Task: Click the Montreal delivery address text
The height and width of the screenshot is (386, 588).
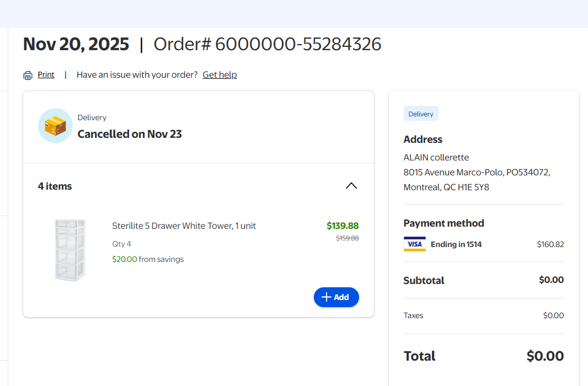Action: (446, 187)
